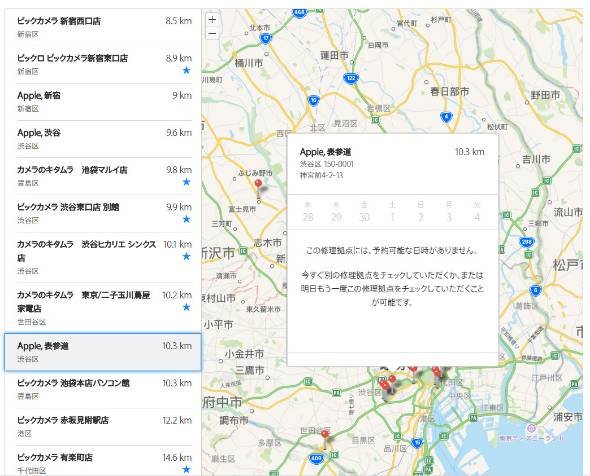The height and width of the screenshot is (476, 590).
Task: Select ビックカメラ 渋谷東口店 別館
Action: click(104, 213)
